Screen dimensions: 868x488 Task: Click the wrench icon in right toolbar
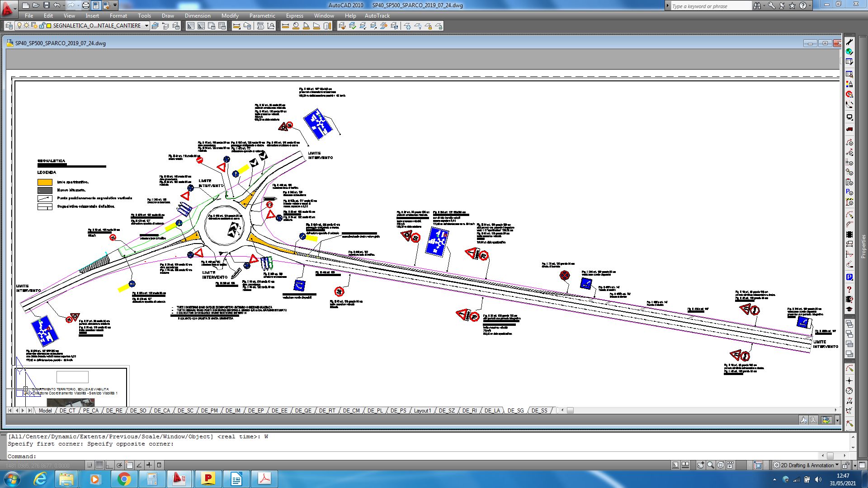pyautogui.click(x=849, y=42)
